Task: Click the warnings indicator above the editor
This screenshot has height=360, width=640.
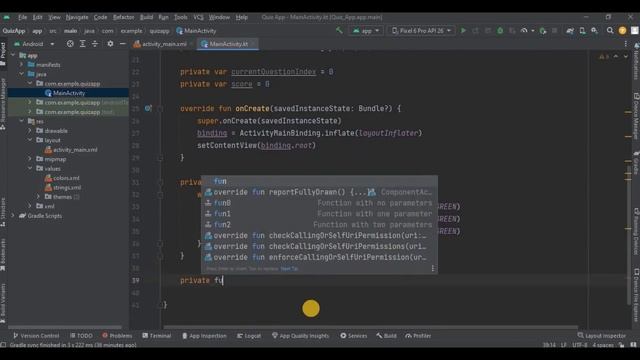Action: 604,56
